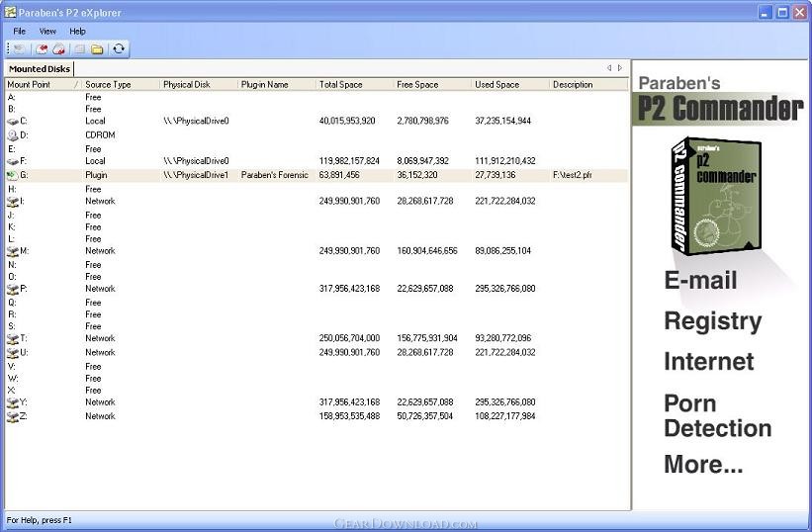812x532 pixels.
Task: Click the G: plugin drive icon
Action: [13, 175]
